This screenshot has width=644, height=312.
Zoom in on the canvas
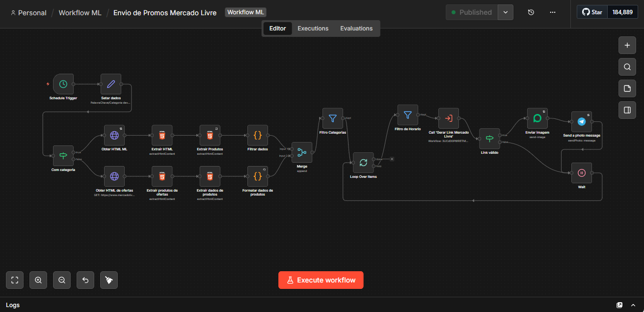coord(38,280)
